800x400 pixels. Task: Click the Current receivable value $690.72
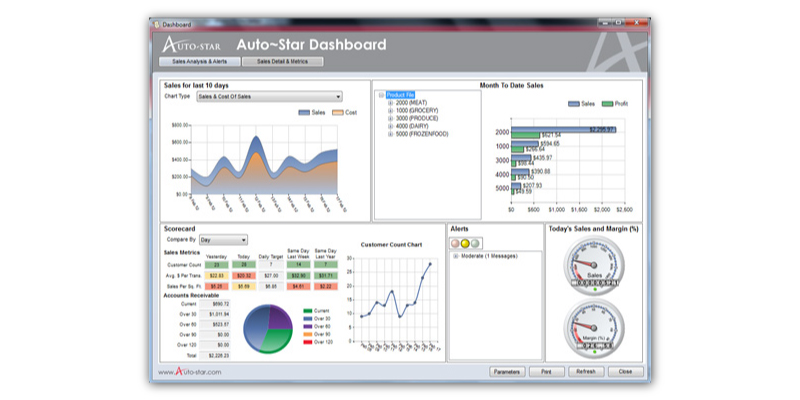215,304
